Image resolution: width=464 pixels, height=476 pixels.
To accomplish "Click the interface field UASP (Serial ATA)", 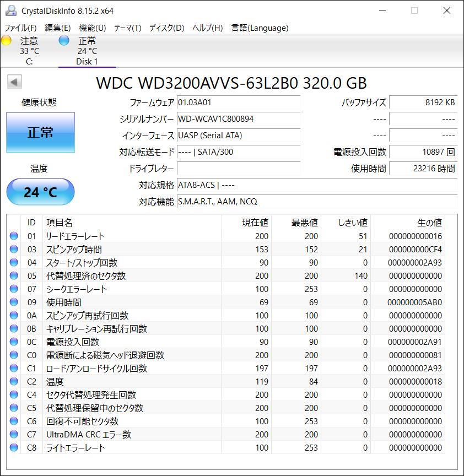I will (x=239, y=136).
